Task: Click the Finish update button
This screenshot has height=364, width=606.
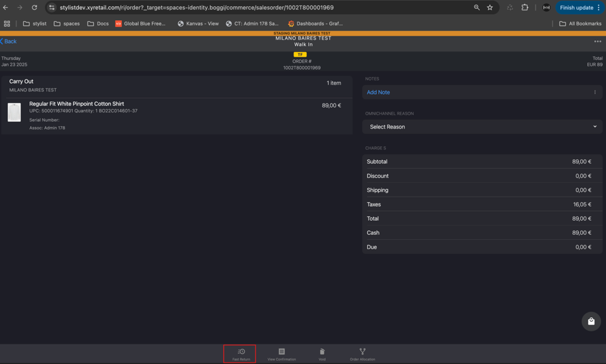Action: pyautogui.click(x=579, y=7)
